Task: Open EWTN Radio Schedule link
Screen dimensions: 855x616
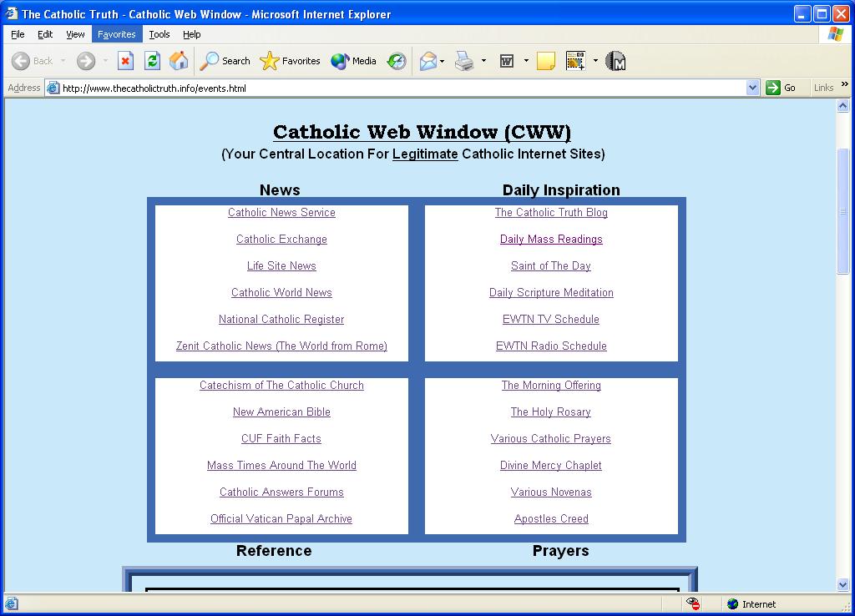Action: pos(551,346)
